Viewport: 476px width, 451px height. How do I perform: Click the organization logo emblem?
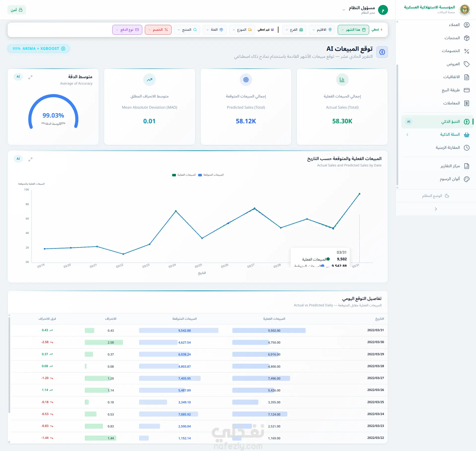[x=465, y=10]
